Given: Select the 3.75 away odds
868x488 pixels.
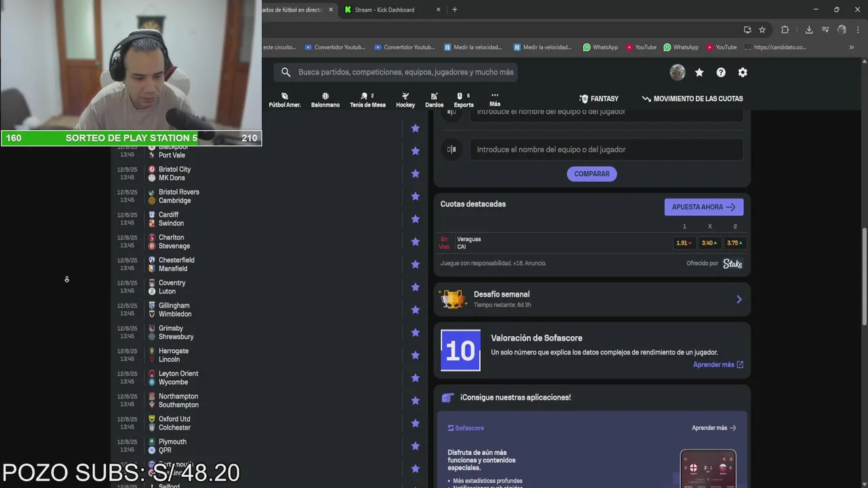Looking at the screenshot, I should 734,243.
